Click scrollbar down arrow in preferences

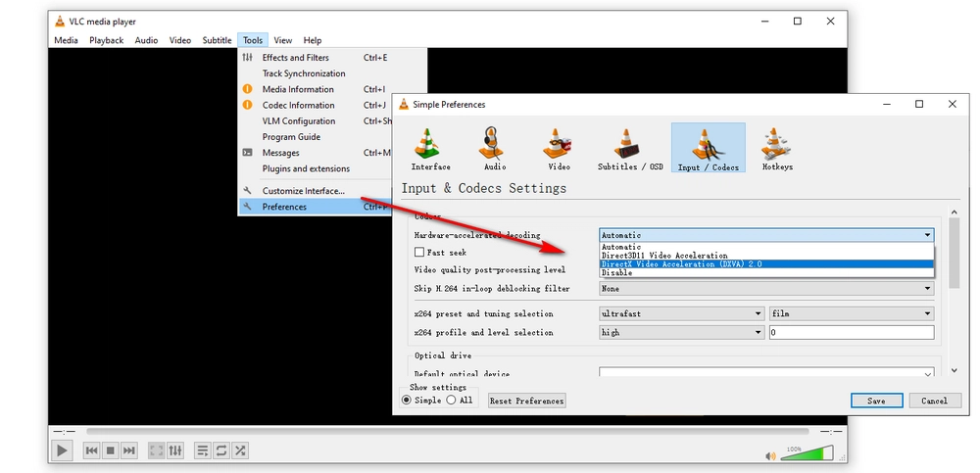(954, 370)
